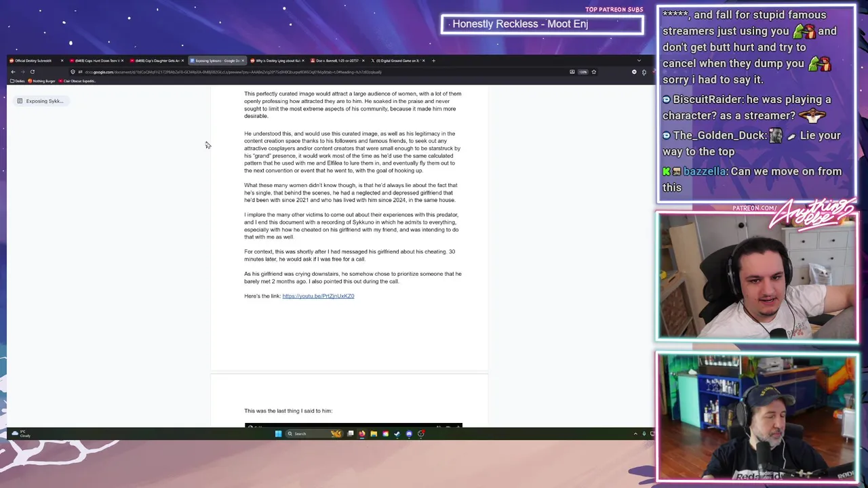
Task: Open the Windows Start menu
Action: tap(278, 434)
